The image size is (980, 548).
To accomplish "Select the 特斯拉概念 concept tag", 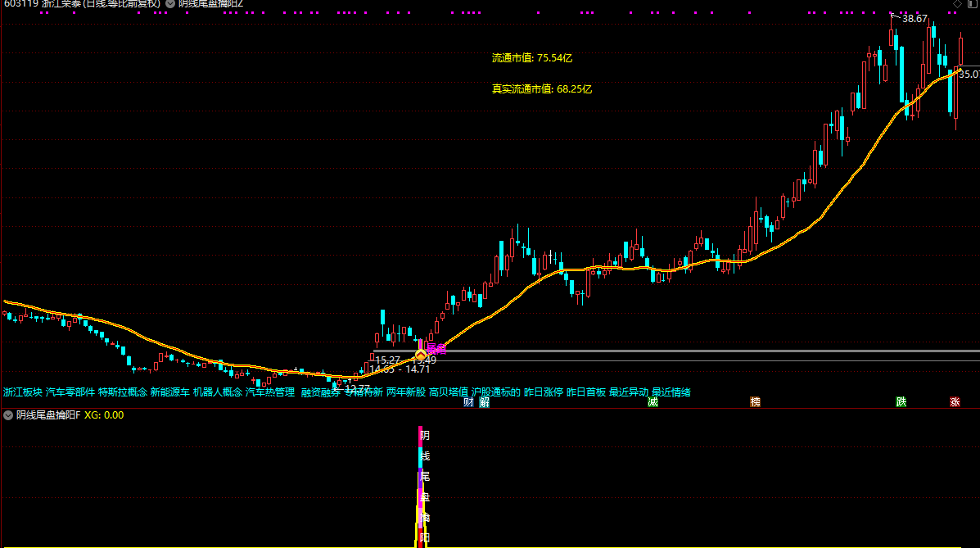I will (123, 392).
